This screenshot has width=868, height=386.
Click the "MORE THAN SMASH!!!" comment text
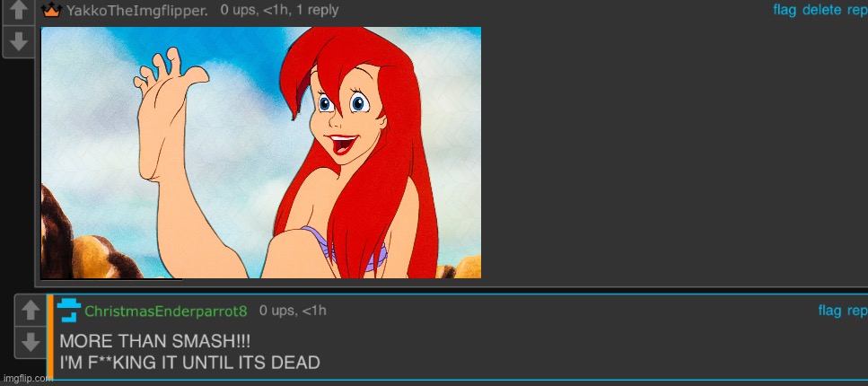(x=155, y=341)
